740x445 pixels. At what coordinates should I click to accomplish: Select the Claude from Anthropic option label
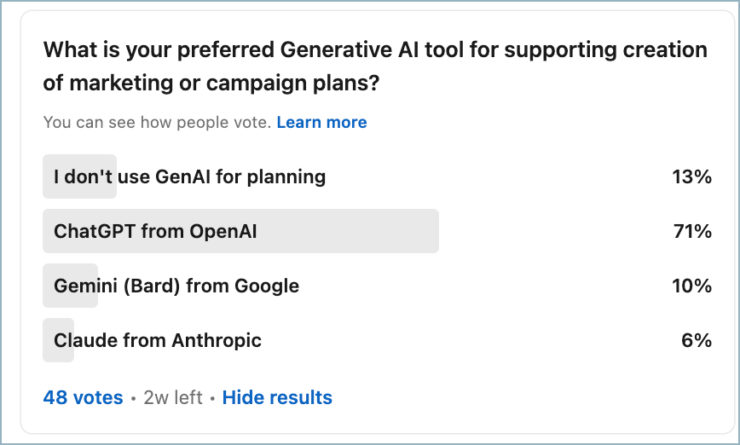pos(158,340)
